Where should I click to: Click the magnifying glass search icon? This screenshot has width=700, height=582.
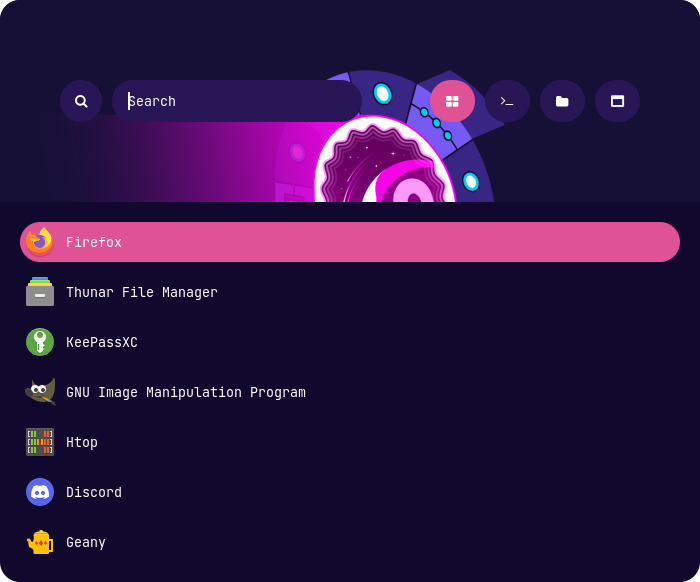[x=81, y=101]
